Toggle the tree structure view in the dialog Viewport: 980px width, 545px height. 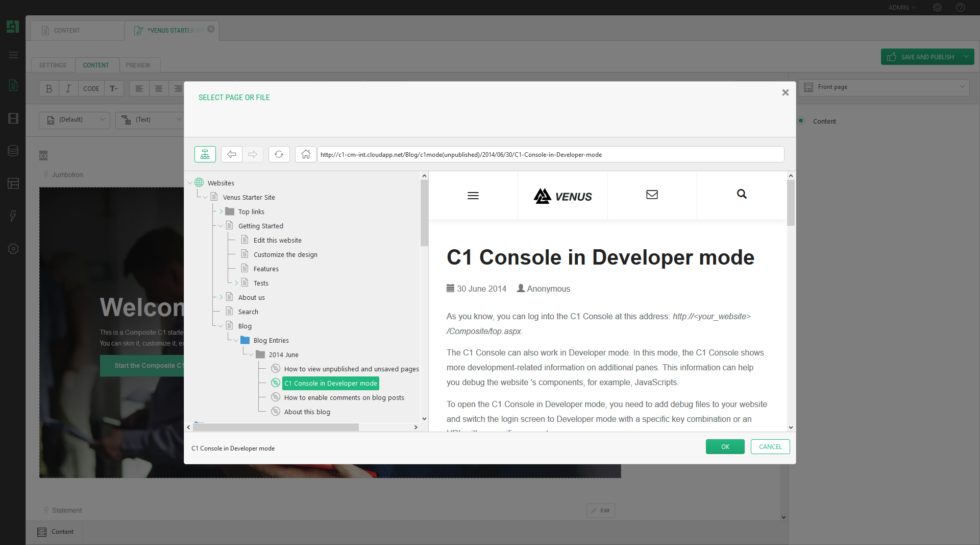pyautogui.click(x=205, y=154)
